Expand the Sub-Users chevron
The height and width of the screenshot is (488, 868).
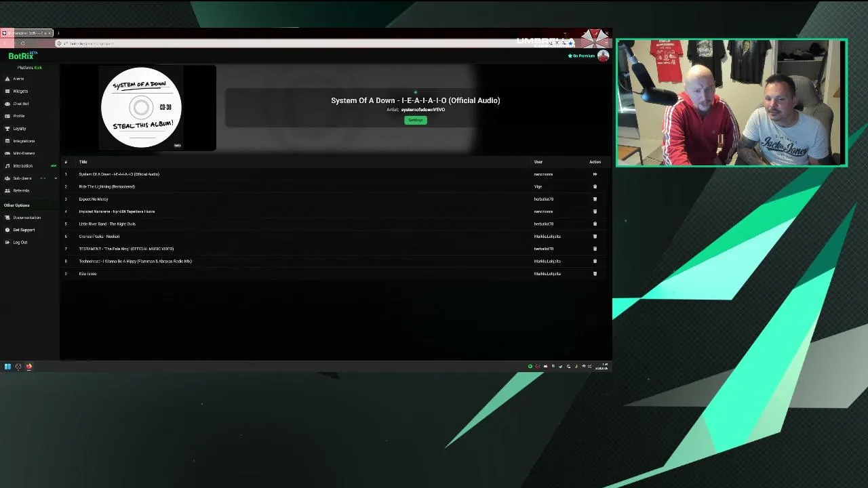tap(56, 178)
